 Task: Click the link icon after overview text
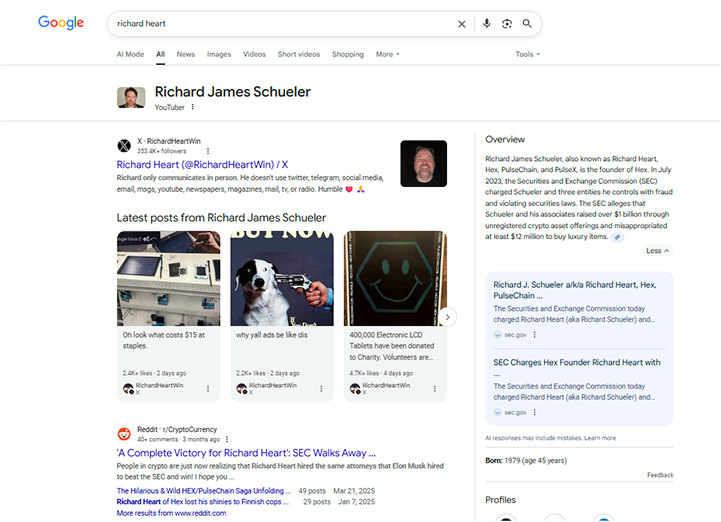click(618, 237)
